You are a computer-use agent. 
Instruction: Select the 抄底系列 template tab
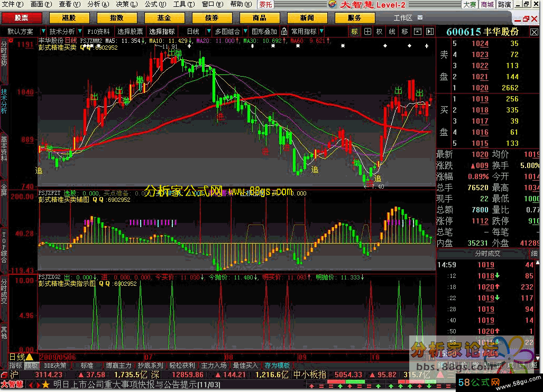150,366
